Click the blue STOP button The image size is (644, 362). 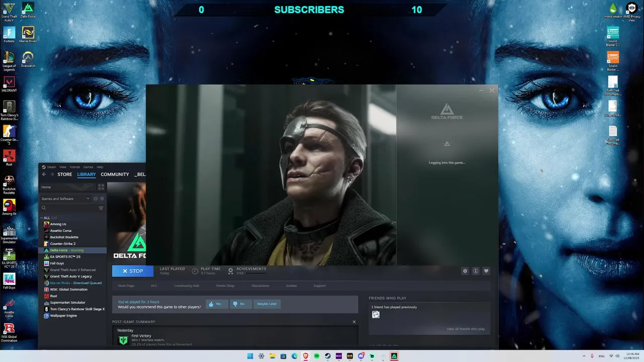133,271
